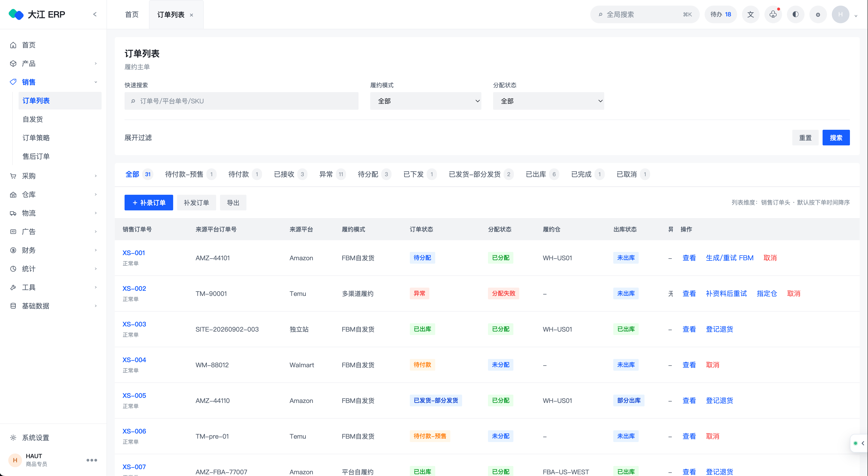Screen dimensions: 868x476
Task: Click the 重置 reset button
Action: [805, 138]
